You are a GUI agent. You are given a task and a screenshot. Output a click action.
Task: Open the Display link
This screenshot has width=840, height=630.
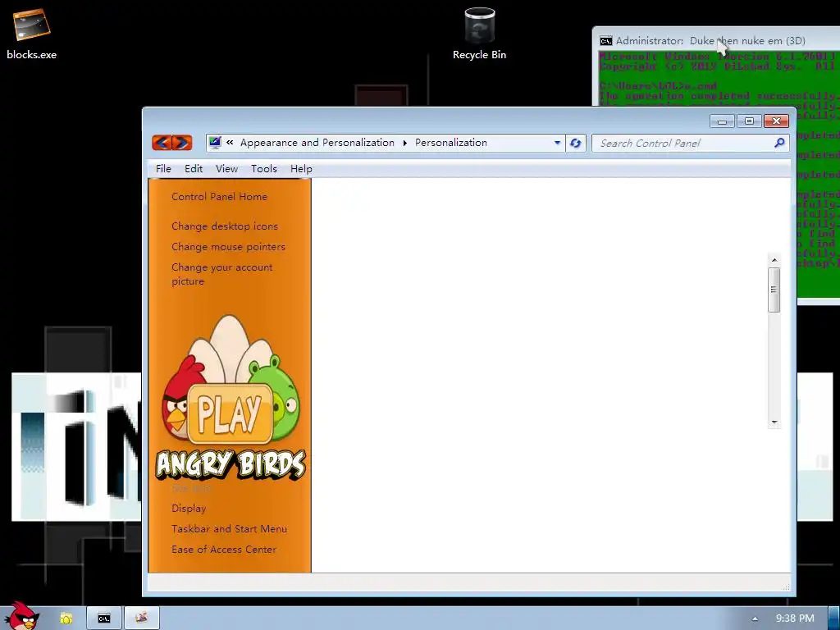point(189,509)
